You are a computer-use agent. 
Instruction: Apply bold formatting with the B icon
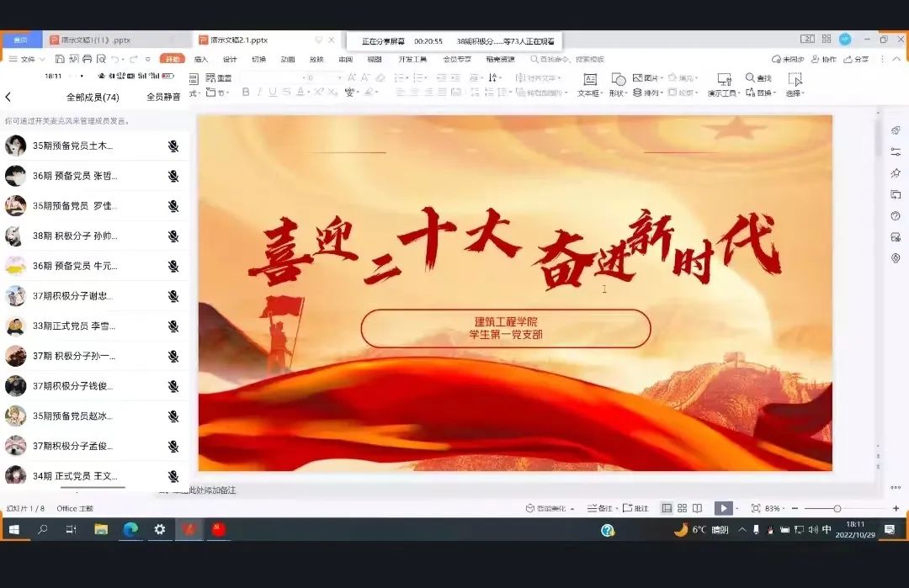point(246,92)
